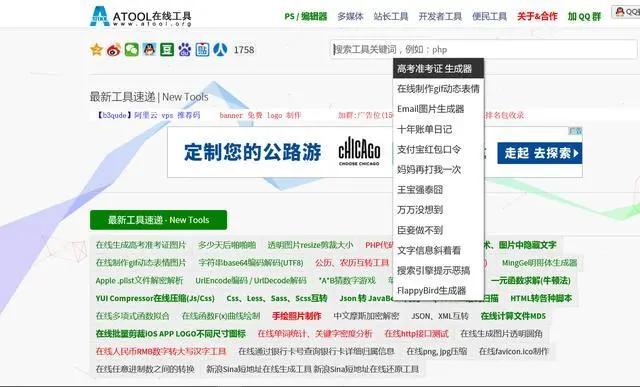Select 臣妾做不到 from dropdown

(438, 230)
